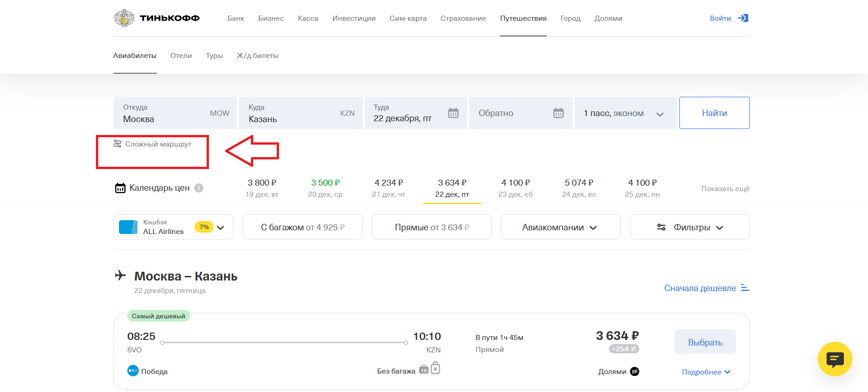Click the price calendar info icon
This screenshot has width=868, height=392.
(x=199, y=188)
